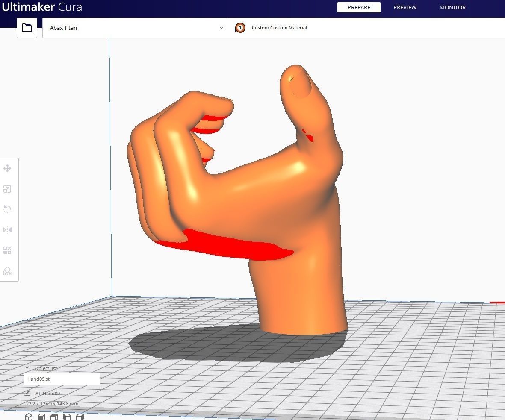Open file via the folder icon
Viewport: 505px width, 420px height.
coord(27,28)
